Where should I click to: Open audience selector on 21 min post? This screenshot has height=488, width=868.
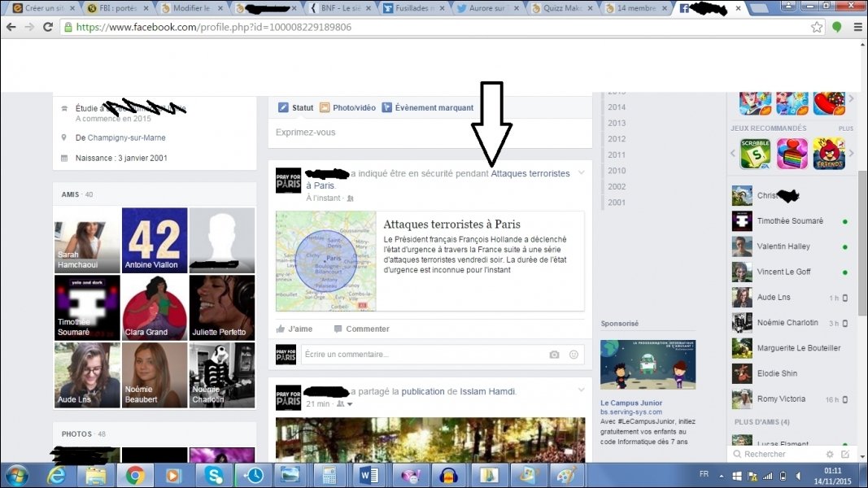[345, 404]
